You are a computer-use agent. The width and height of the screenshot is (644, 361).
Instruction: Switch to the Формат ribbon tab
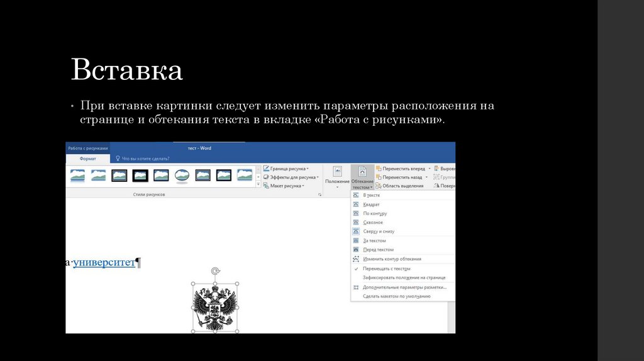pos(88,158)
